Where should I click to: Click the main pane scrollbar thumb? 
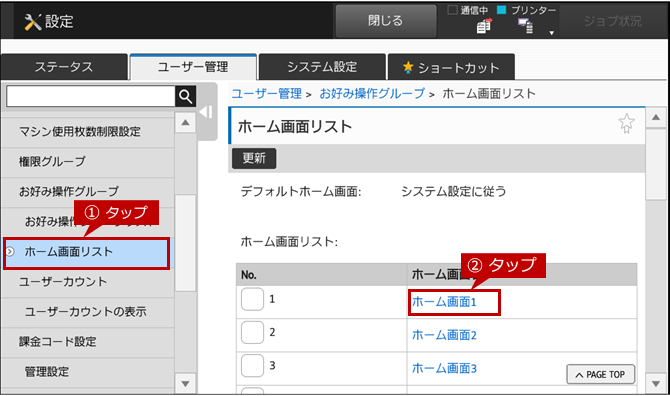[656, 164]
